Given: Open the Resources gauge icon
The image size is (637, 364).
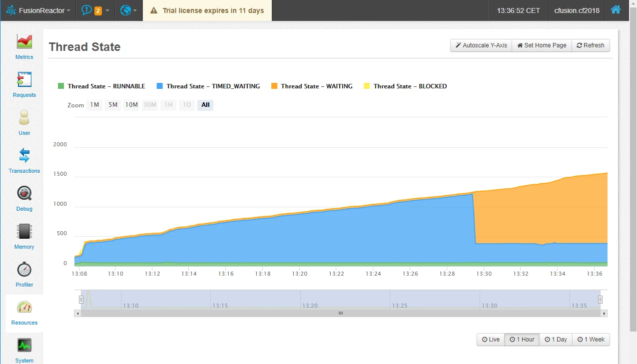Looking at the screenshot, I should tap(24, 308).
